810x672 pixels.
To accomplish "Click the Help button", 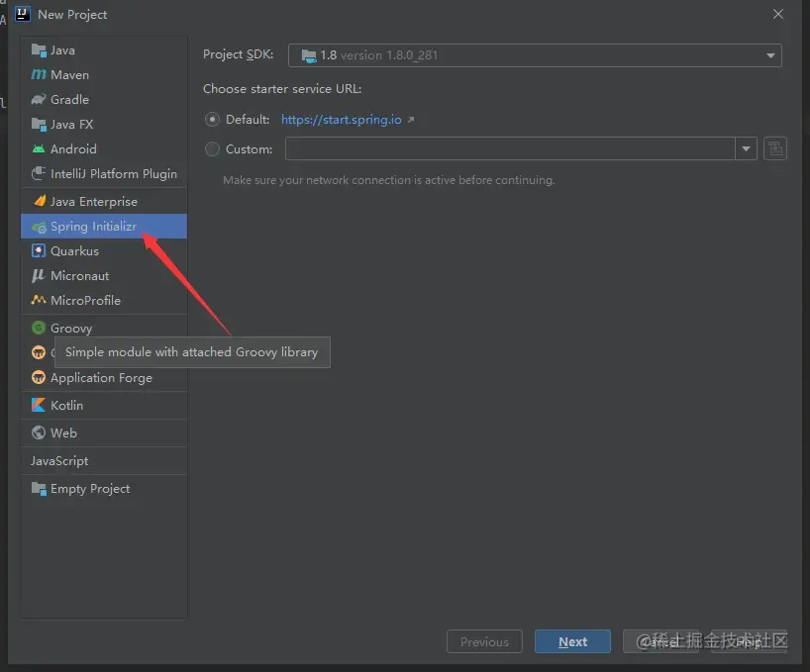I will [749, 641].
